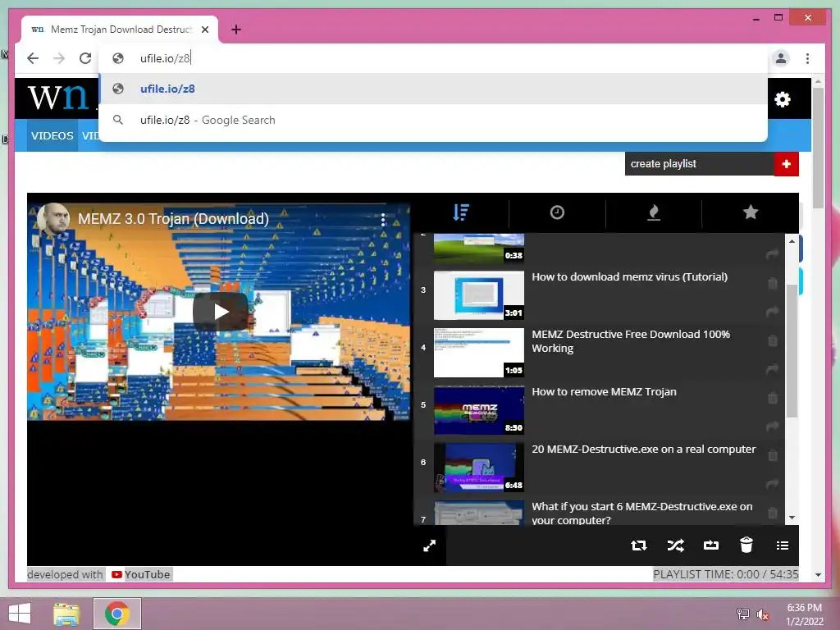Open File Explorer from the taskbar
Screen dimensions: 840x630
pyautogui.click(x=66, y=614)
